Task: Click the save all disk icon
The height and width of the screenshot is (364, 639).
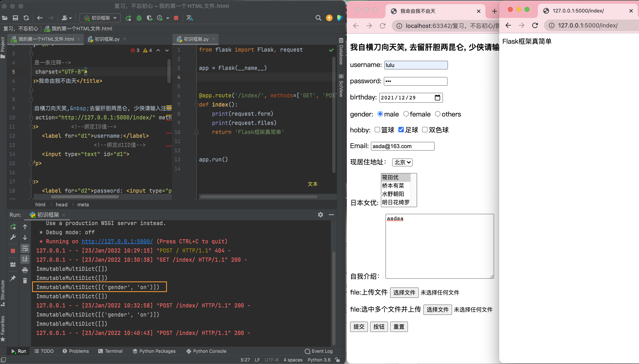Action: [15, 18]
